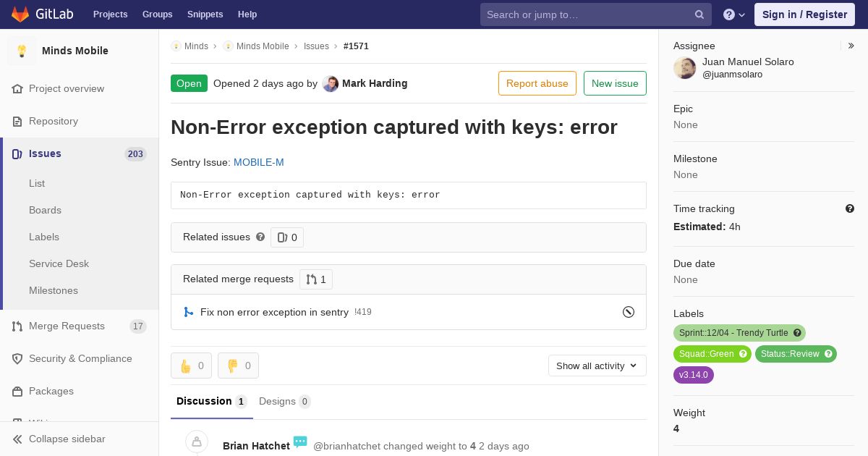Image resolution: width=868 pixels, height=456 pixels.
Task: Open Mark Harding's profile link
Action: [375, 83]
